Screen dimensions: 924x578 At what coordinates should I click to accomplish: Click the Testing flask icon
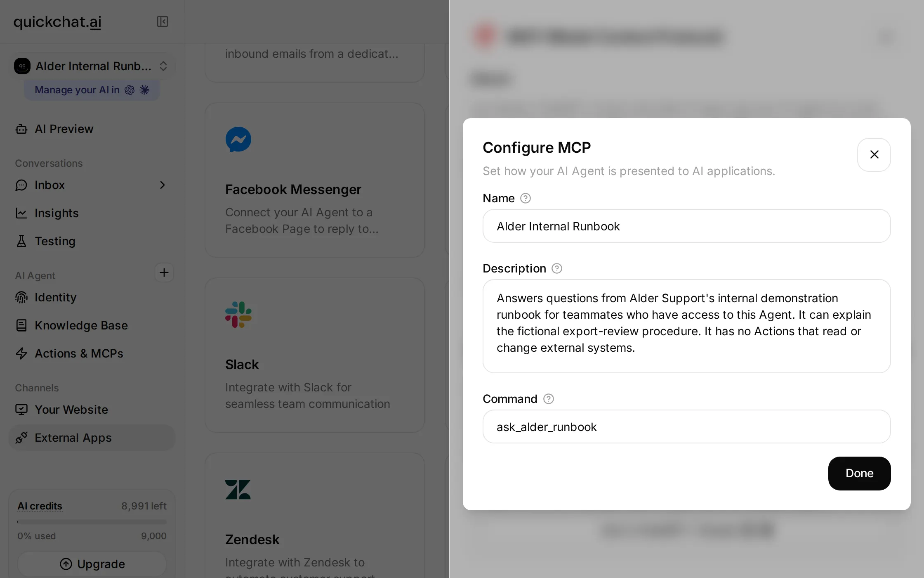coord(21,241)
